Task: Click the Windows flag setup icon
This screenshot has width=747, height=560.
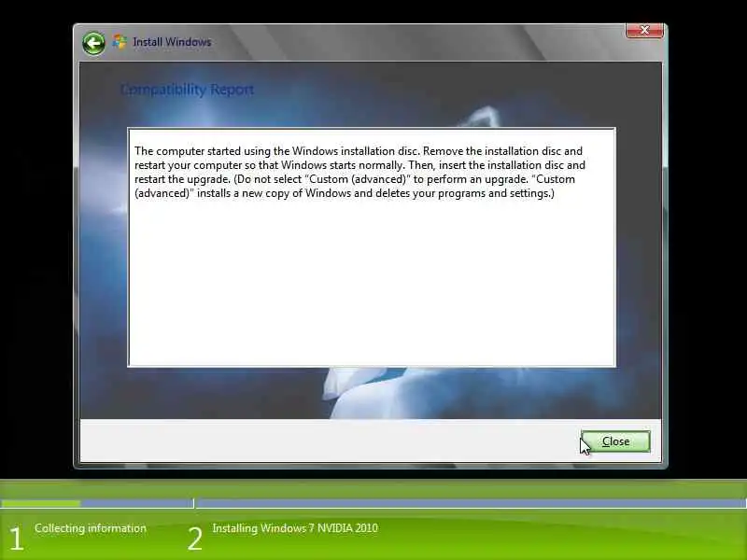Action: pos(120,42)
